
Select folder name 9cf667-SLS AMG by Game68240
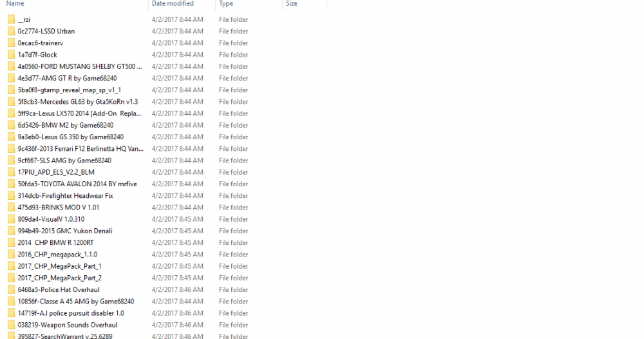[x=64, y=160]
